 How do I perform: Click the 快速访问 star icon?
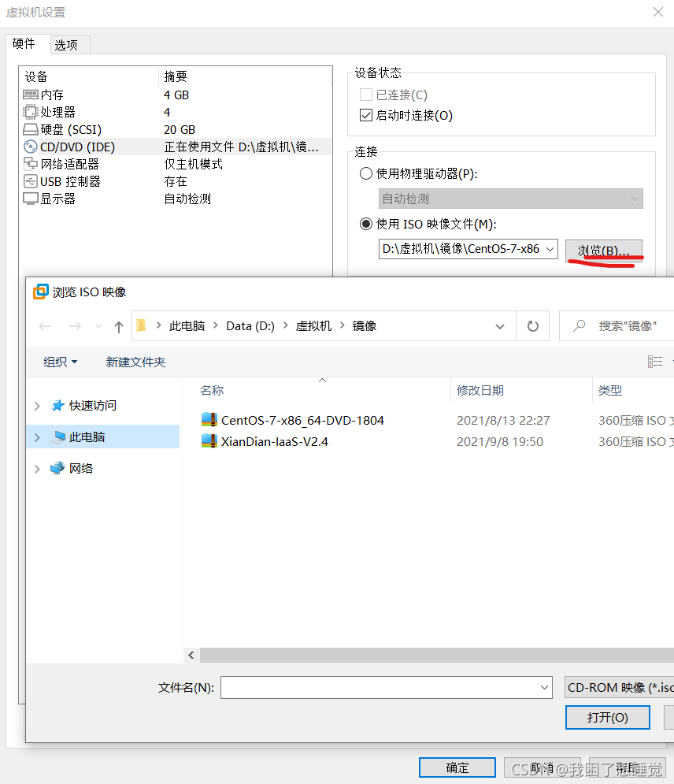(58, 405)
